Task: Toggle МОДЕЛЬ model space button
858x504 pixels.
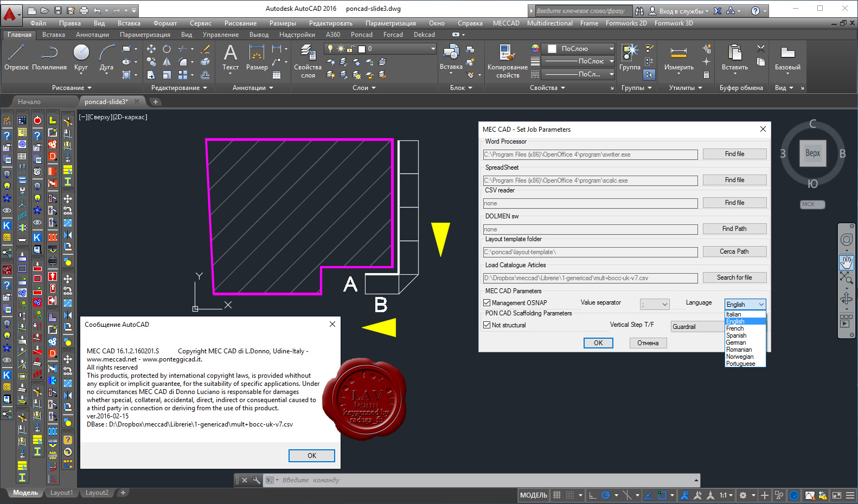Action: tap(534, 495)
